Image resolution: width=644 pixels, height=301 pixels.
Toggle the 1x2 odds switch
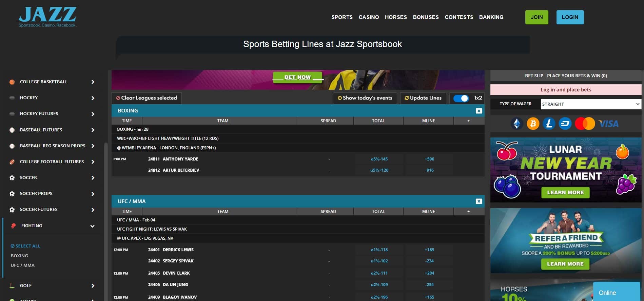[461, 98]
